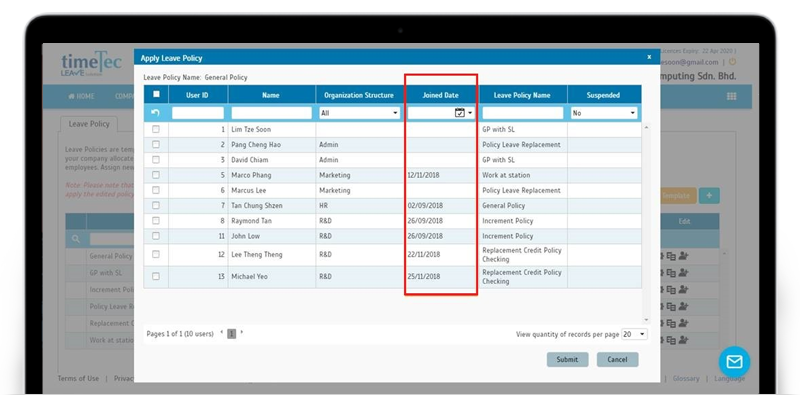Tick the checkbox for David Chiam
The width and height of the screenshot is (800, 395).
click(156, 160)
